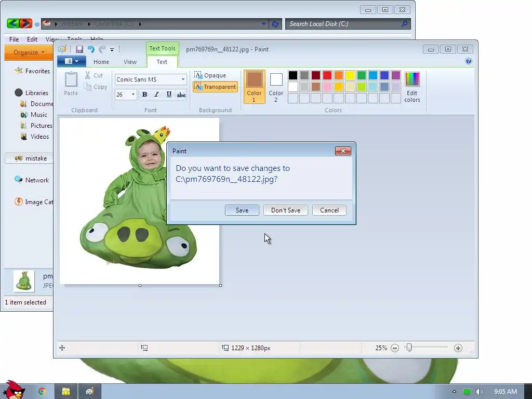The height and width of the screenshot is (399, 532).
Task: Select the Color 1 foreground button
Action: (x=254, y=87)
